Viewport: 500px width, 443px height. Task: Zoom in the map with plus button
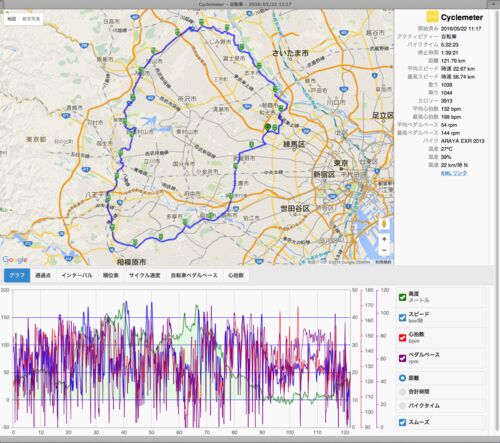point(384,239)
